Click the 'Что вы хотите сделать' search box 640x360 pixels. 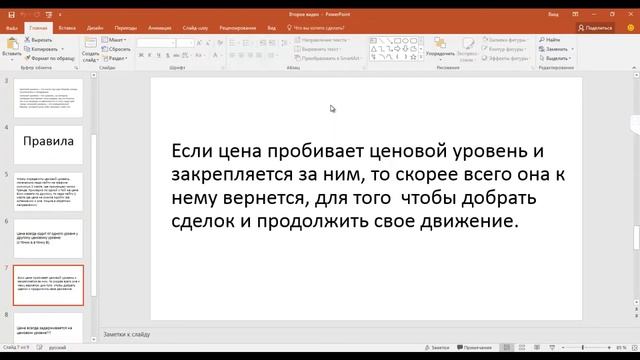coord(316,28)
